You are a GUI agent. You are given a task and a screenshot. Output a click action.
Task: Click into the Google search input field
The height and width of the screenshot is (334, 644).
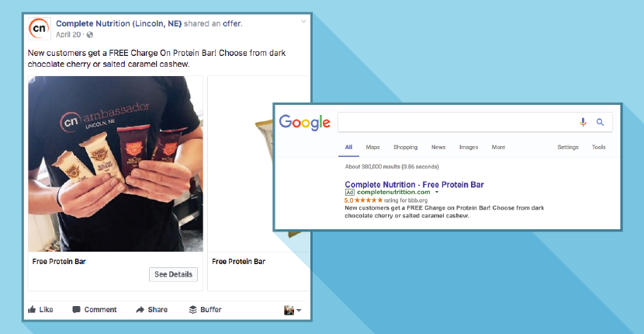pos(456,122)
